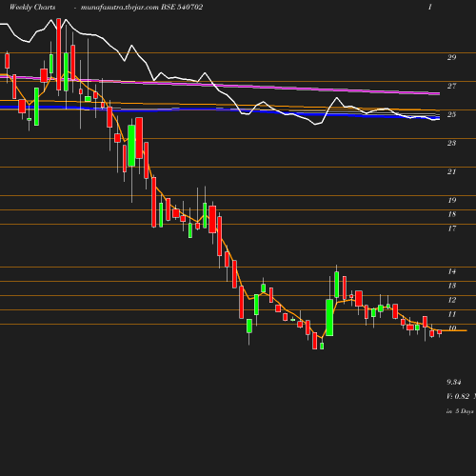Select the price axis label 13
476x476 pixels.
point(452,286)
